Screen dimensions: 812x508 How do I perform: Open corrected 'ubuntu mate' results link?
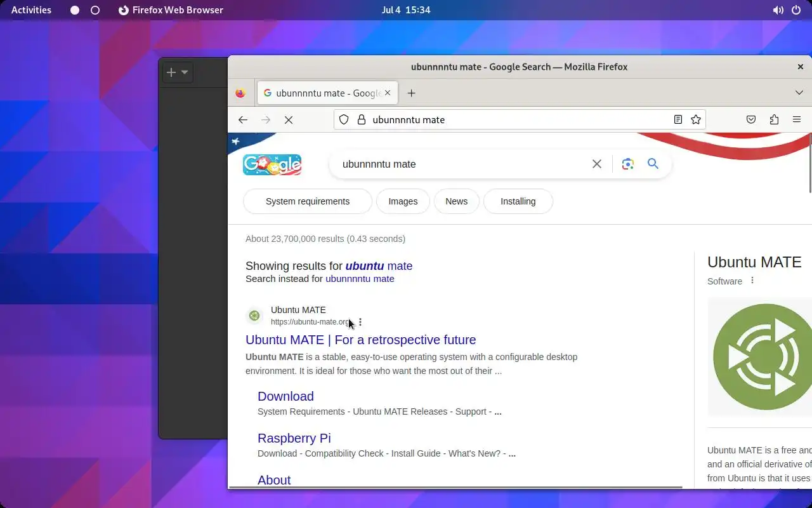379,266
